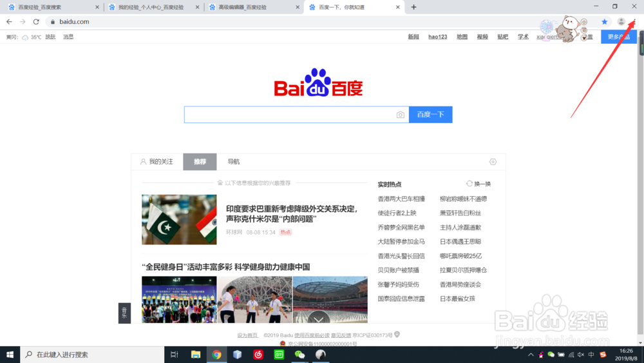Open NetEase Cloud Music on taskbar
The height and width of the screenshot is (363, 644).
point(258,355)
